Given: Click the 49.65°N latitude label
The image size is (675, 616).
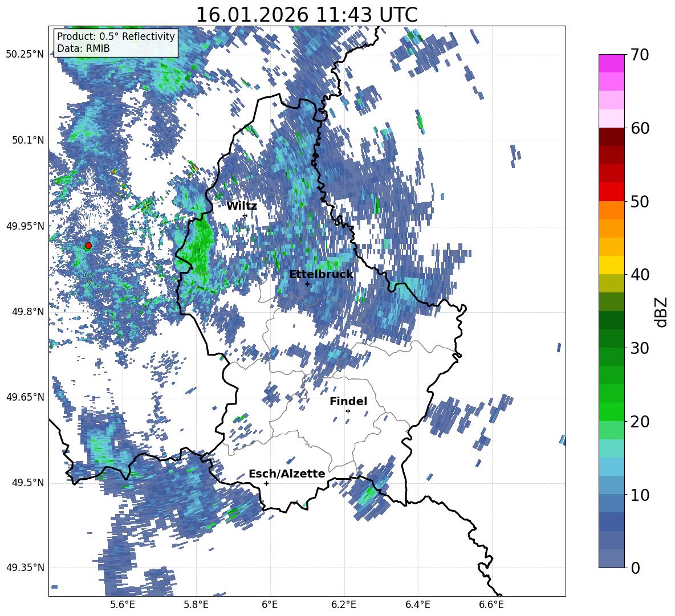Looking at the screenshot, I should click(x=25, y=397).
